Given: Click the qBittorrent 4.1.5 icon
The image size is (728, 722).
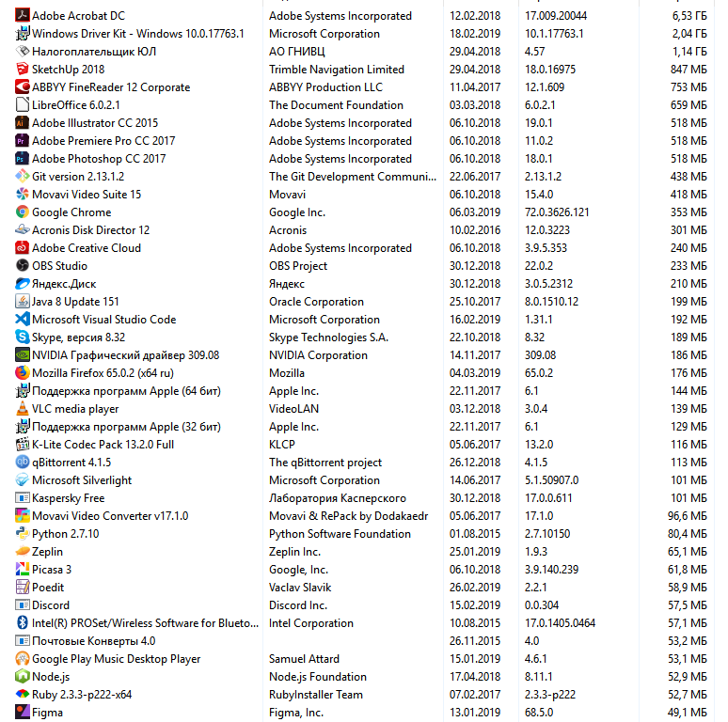Looking at the screenshot, I should tap(23, 463).
